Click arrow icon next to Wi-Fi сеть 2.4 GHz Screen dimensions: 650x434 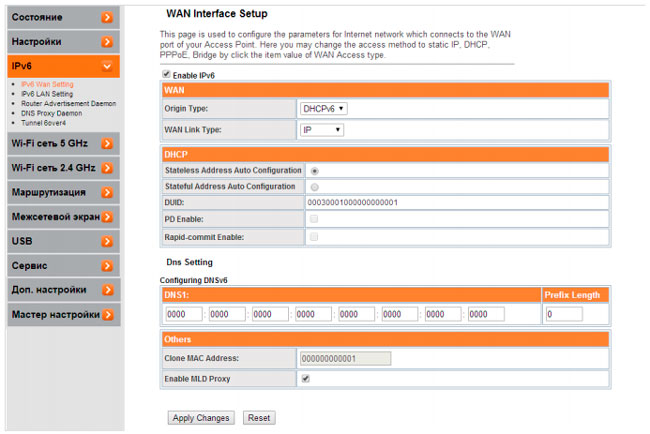tap(107, 167)
